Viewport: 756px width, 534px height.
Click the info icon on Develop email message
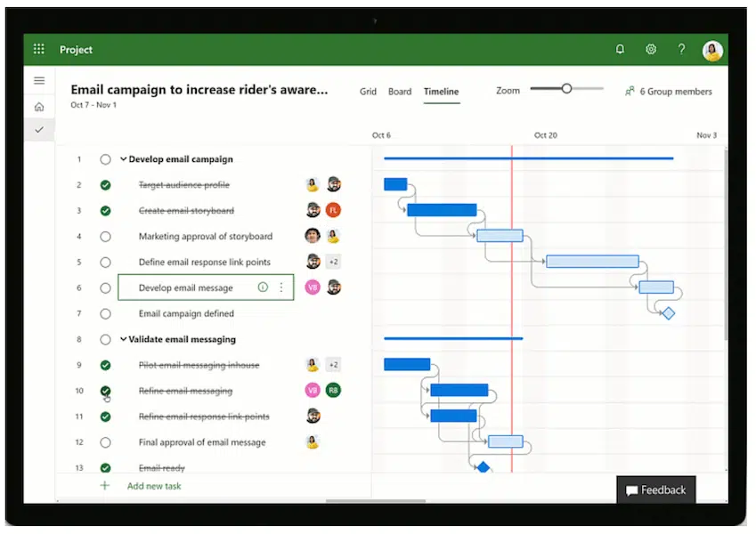point(263,287)
